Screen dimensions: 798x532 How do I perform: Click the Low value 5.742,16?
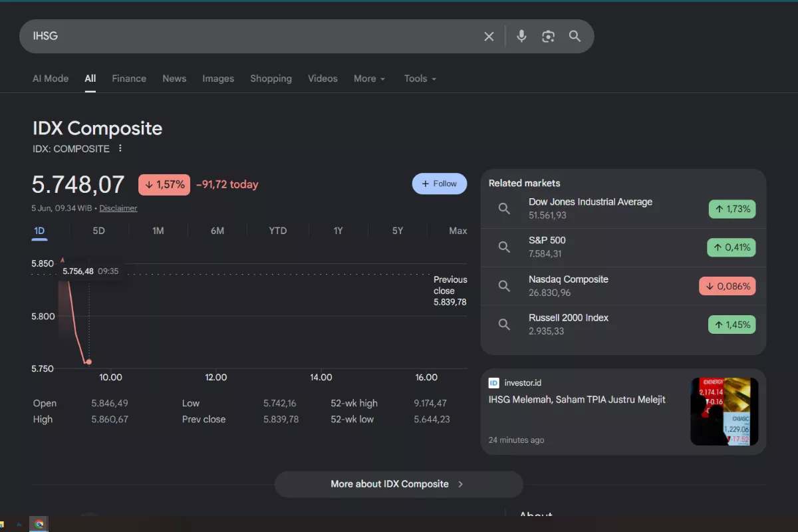pyautogui.click(x=280, y=403)
